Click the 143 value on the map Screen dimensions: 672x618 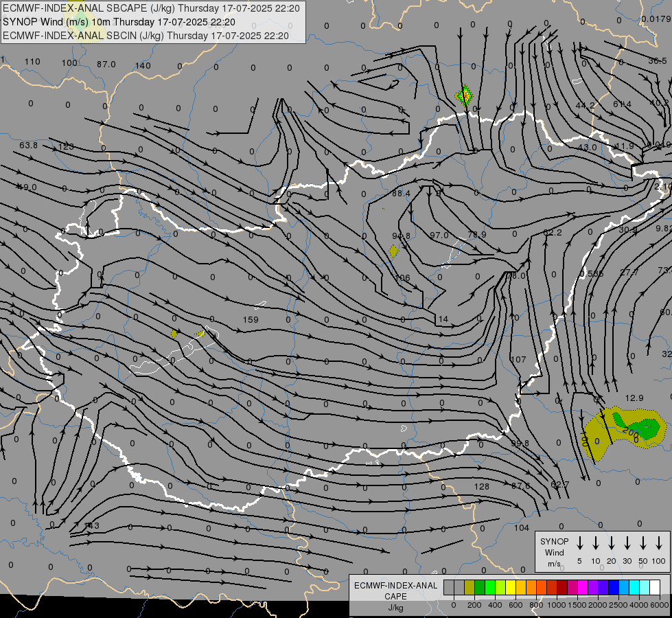tap(92, 525)
